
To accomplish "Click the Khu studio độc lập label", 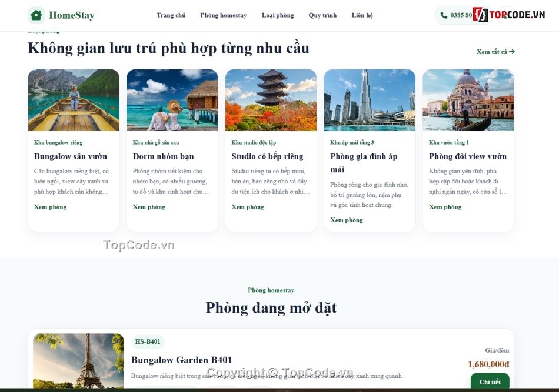I will pyautogui.click(x=254, y=142).
